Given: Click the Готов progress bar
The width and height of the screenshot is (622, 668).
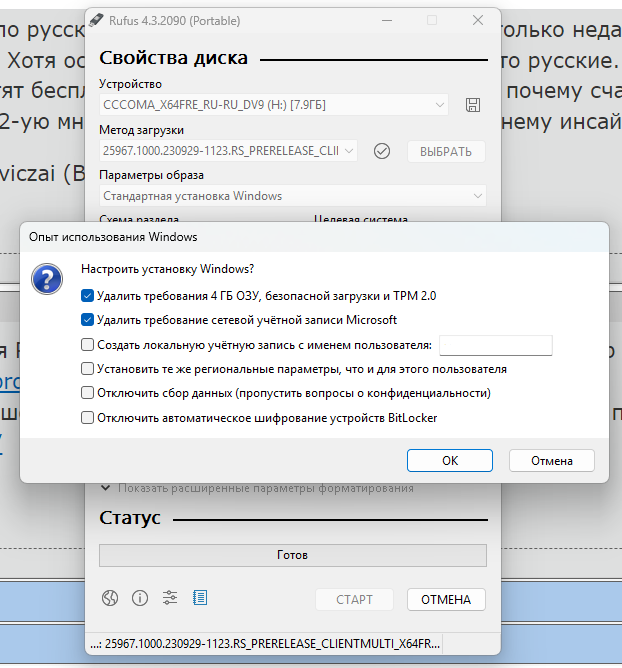Looking at the screenshot, I should (293, 555).
